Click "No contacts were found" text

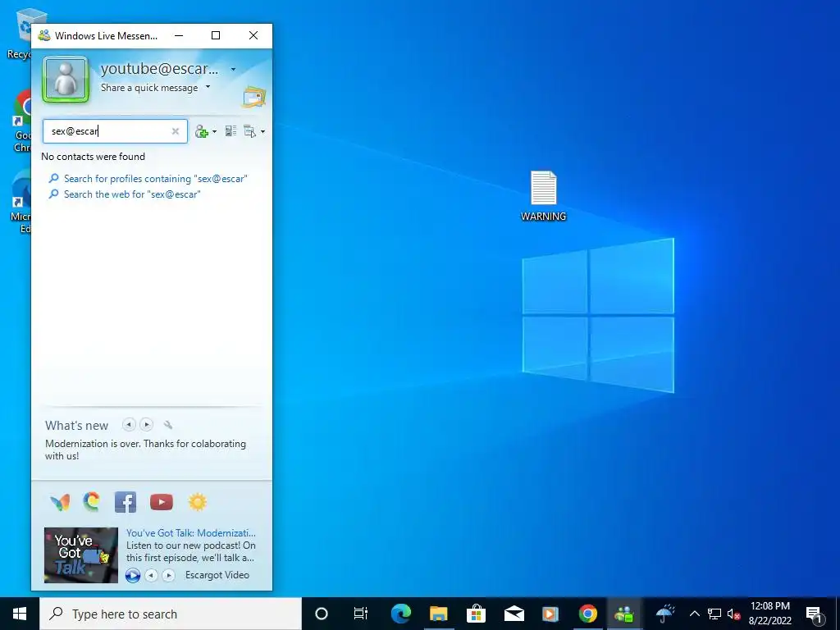(x=94, y=157)
